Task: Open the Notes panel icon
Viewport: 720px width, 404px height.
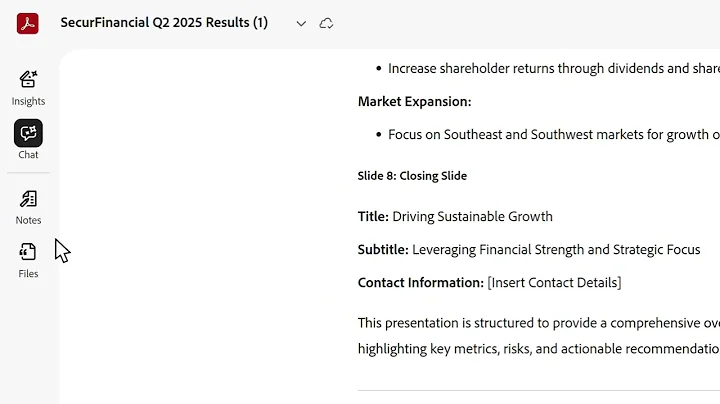Action: pyautogui.click(x=28, y=200)
